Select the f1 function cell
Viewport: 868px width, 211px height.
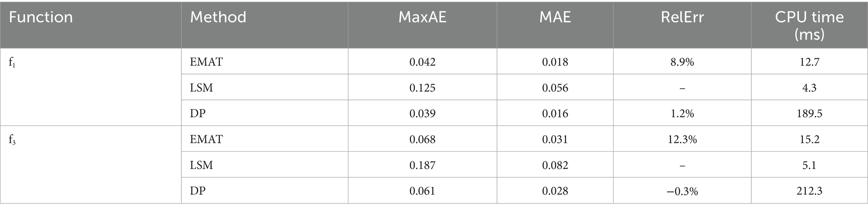click(12, 62)
